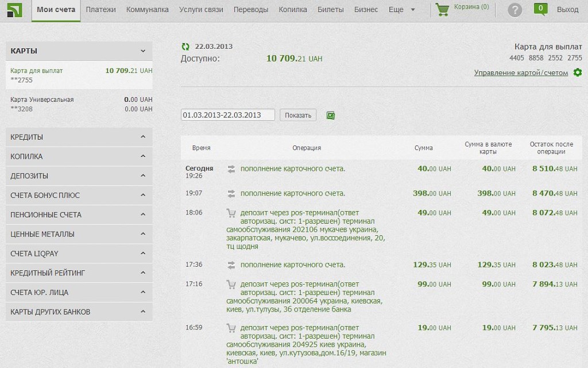Expand the ДЕПОЗИТЫ section

(143, 176)
